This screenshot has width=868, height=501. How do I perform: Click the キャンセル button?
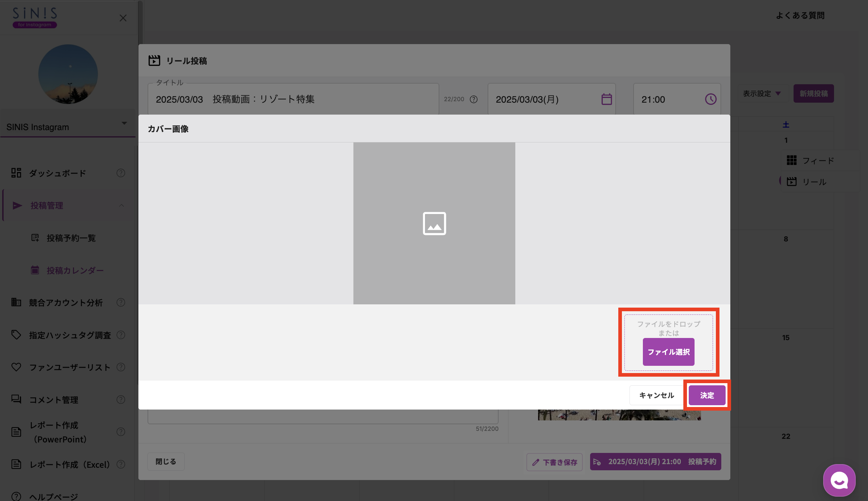656,395
